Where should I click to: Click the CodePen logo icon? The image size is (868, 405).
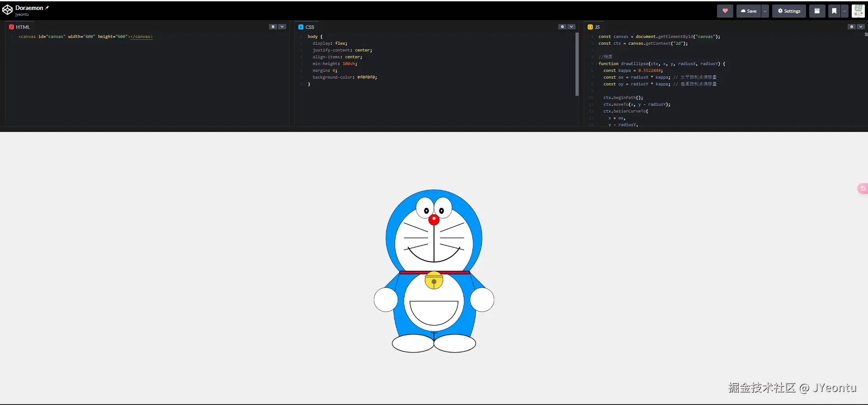tap(7, 10)
